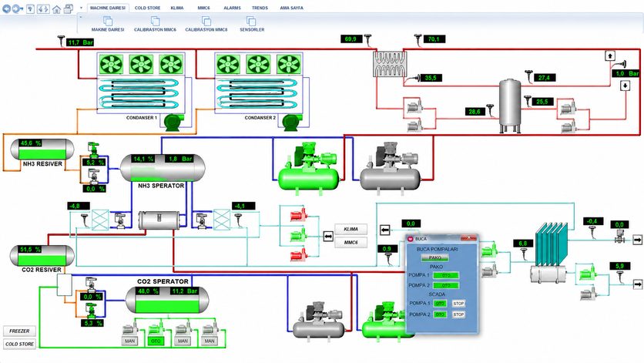Viewport: 644px width, 363px height.
Task: Toggle the PAKO selector in BUCA POMPALARI
Action: (x=435, y=257)
